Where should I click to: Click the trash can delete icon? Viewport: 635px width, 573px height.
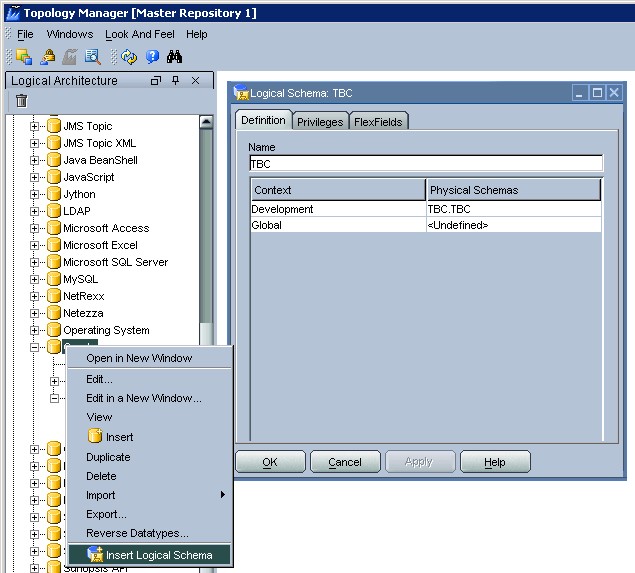click(21, 100)
